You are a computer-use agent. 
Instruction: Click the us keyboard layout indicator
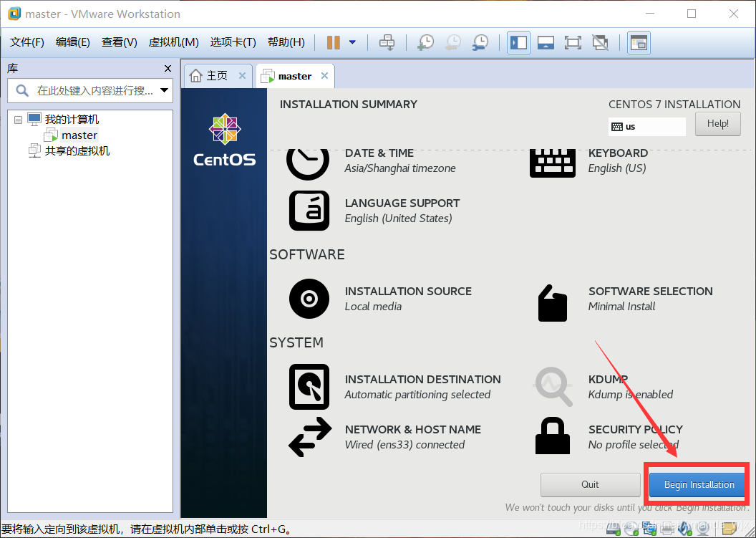646,127
